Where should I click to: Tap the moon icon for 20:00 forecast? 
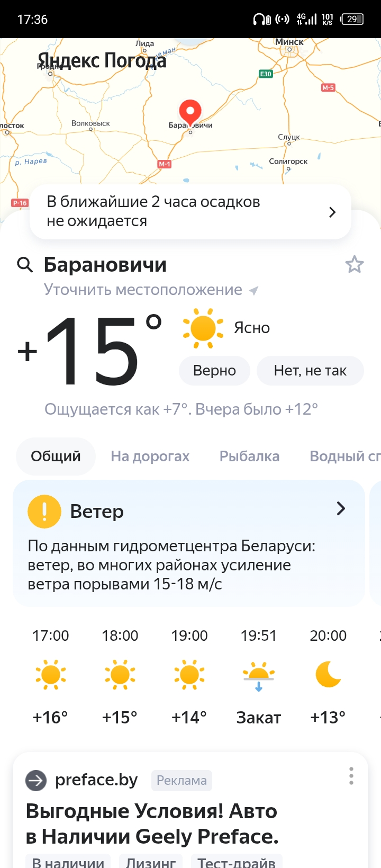tap(328, 674)
